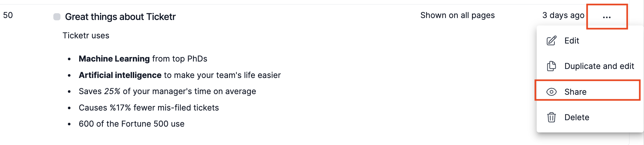Click the "3 days ago" timestamp

(563, 15)
